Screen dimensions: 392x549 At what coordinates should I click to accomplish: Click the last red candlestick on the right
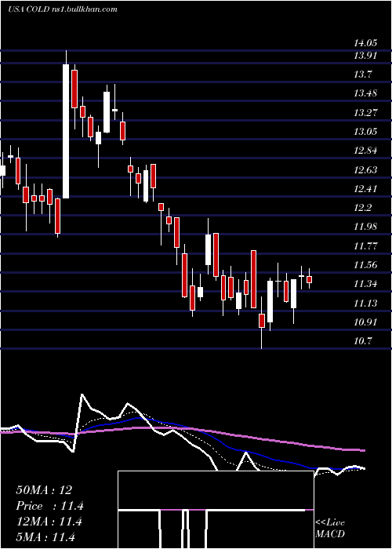click(309, 279)
